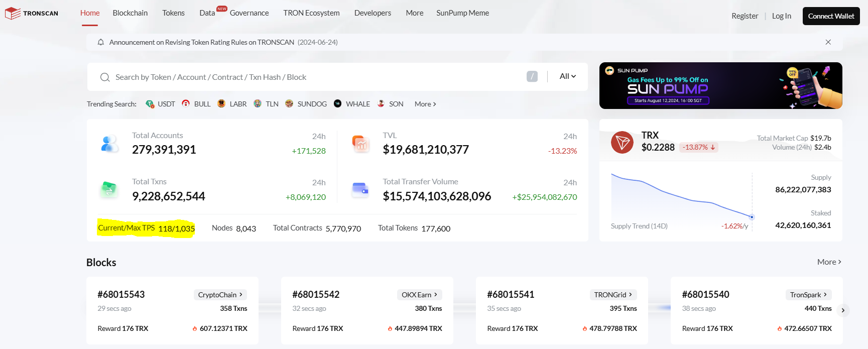Click Total Tokens value 177,600
Image resolution: width=868 pixels, height=349 pixels.
[436, 228]
